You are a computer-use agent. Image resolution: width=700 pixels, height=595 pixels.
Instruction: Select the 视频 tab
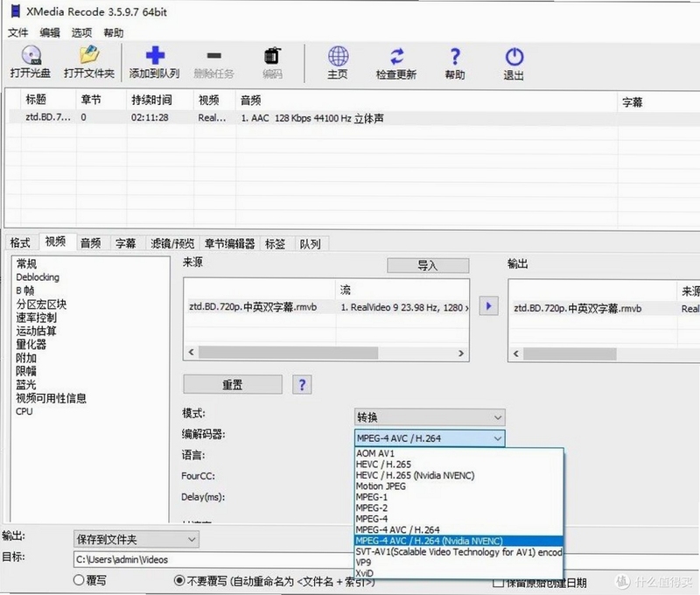click(x=55, y=241)
